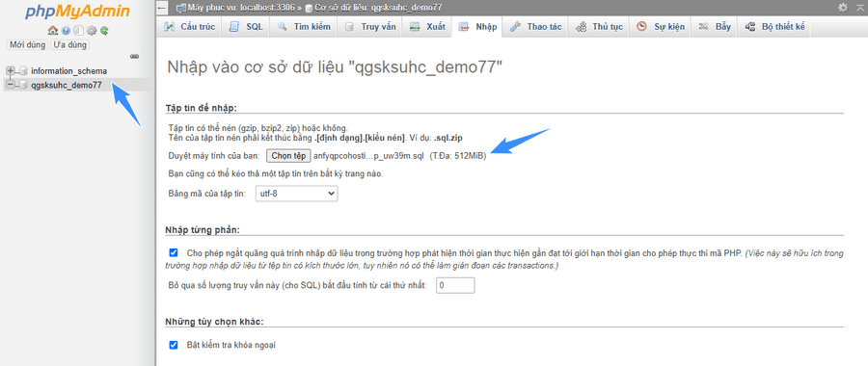Click the 'Chọn tệp' file chooser button
Image resolution: width=868 pixels, height=366 pixels.
288,156
